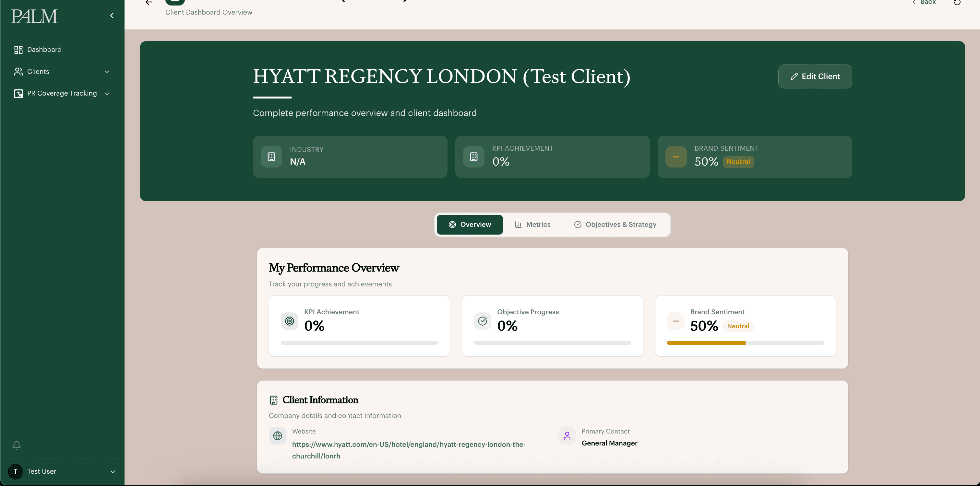Open PR Coverage Tracking menu item
Screen dimensions: 980x486
[62, 94]
